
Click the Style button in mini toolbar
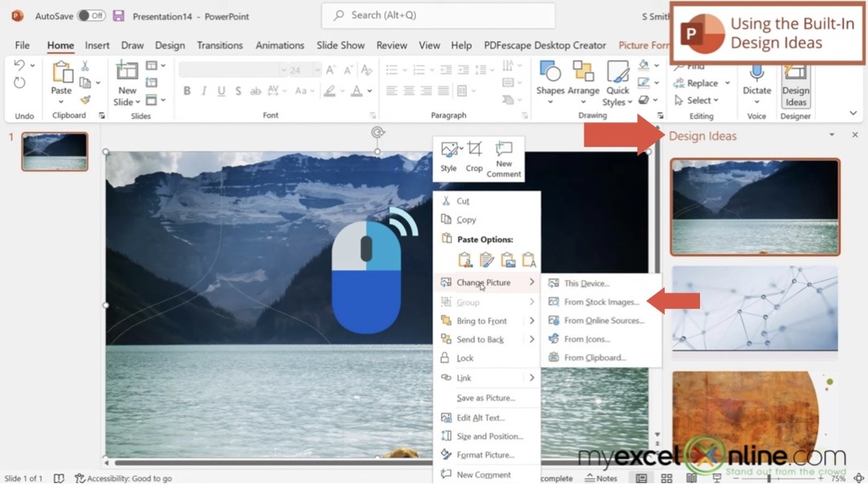[x=449, y=157]
